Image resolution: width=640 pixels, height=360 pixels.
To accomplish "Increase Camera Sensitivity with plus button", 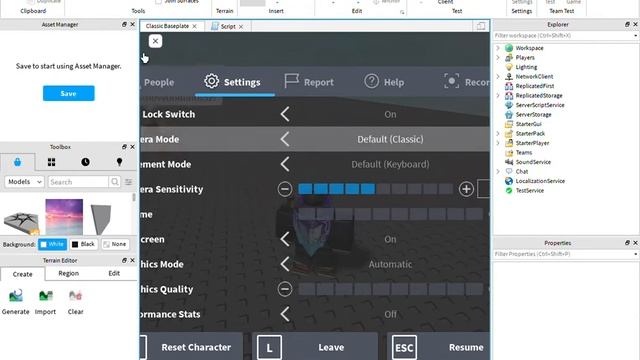I will click(x=466, y=189).
